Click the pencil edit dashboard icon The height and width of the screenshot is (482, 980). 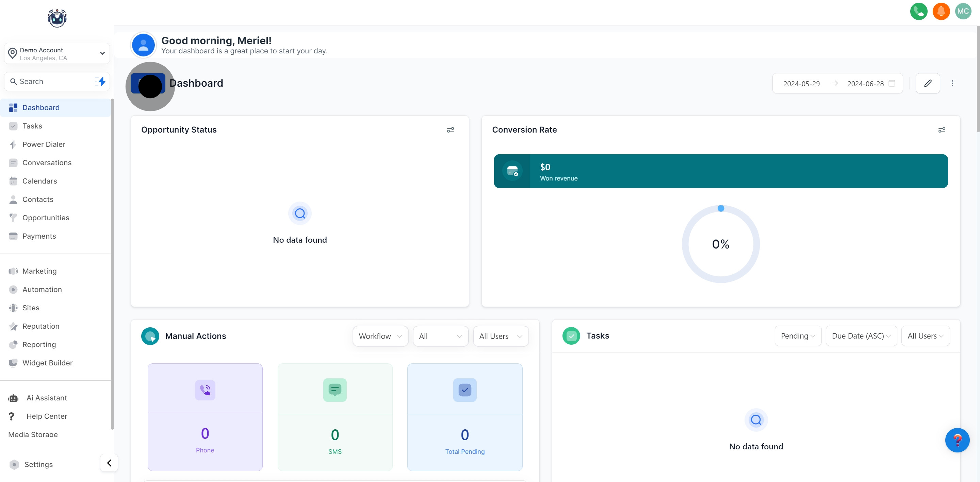tap(928, 83)
